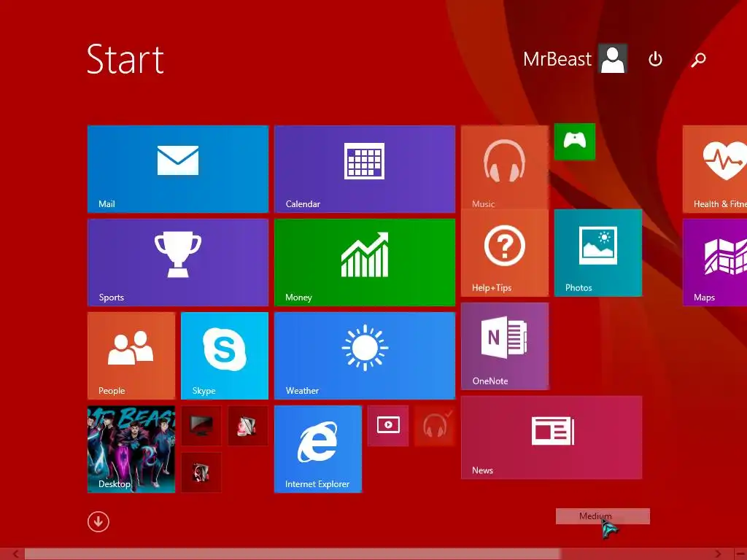Viewport: 747px width, 560px height.
Task: Open the Weather tile
Action: pos(365,355)
